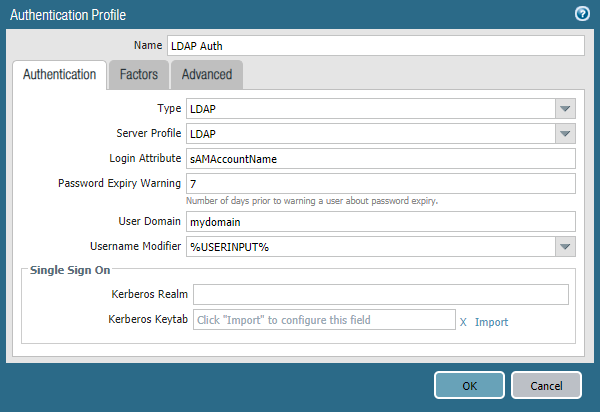This screenshot has width=600, height=412.
Task: Expand the Type dropdown arrow
Action: click(565, 108)
